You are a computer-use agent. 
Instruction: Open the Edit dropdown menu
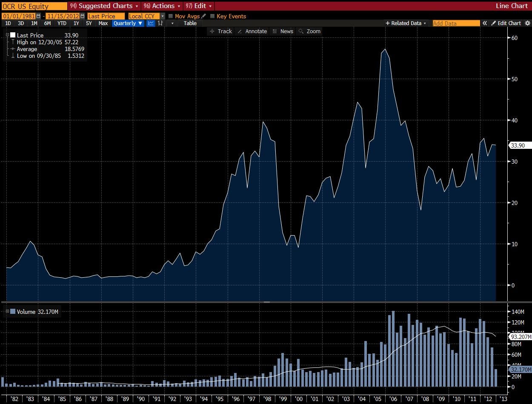click(198, 6)
